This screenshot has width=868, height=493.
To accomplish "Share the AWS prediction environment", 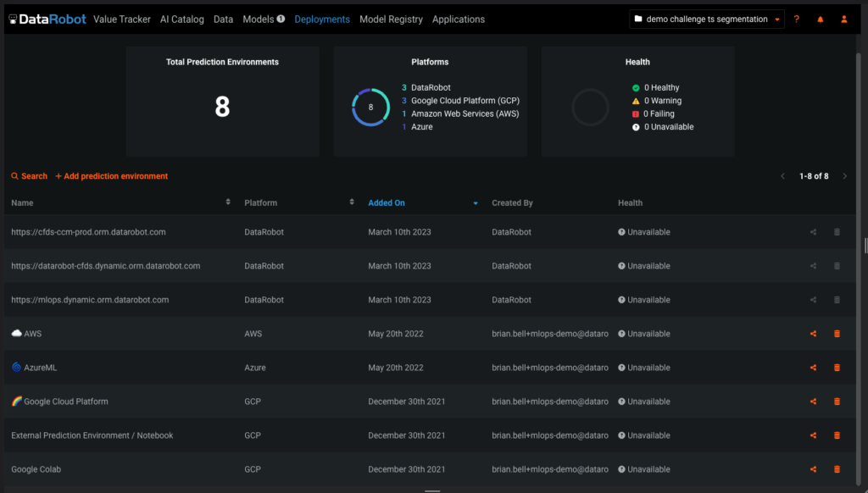I will pyautogui.click(x=813, y=334).
